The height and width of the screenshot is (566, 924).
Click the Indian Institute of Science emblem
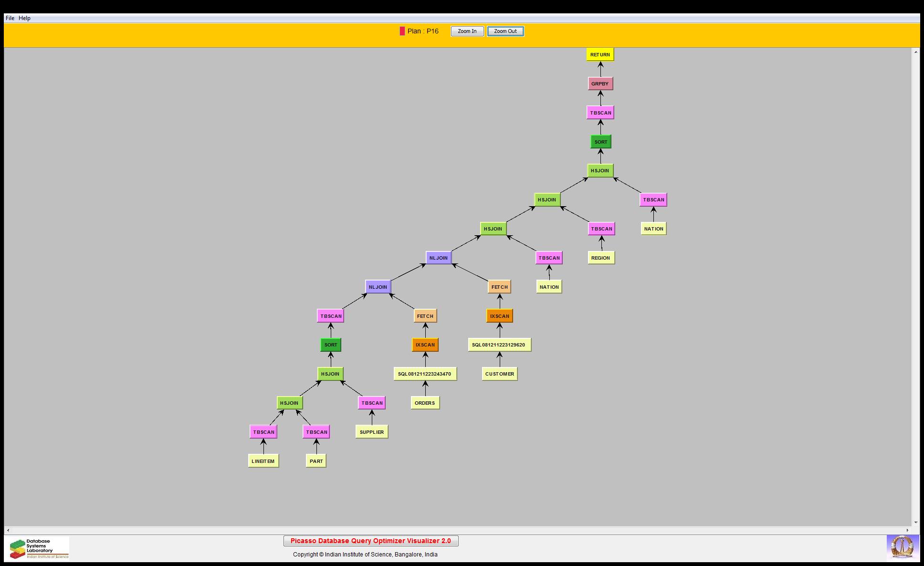point(902,546)
